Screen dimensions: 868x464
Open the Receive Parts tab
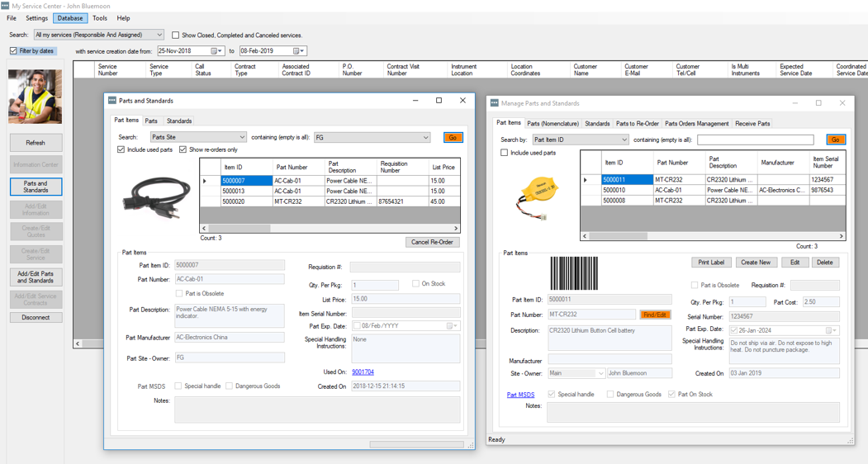[752, 124]
